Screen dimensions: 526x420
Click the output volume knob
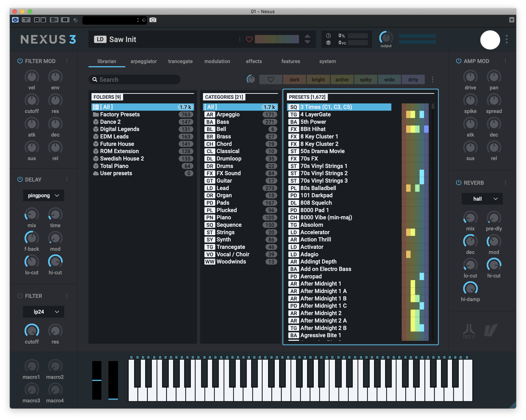coord(386,38)
